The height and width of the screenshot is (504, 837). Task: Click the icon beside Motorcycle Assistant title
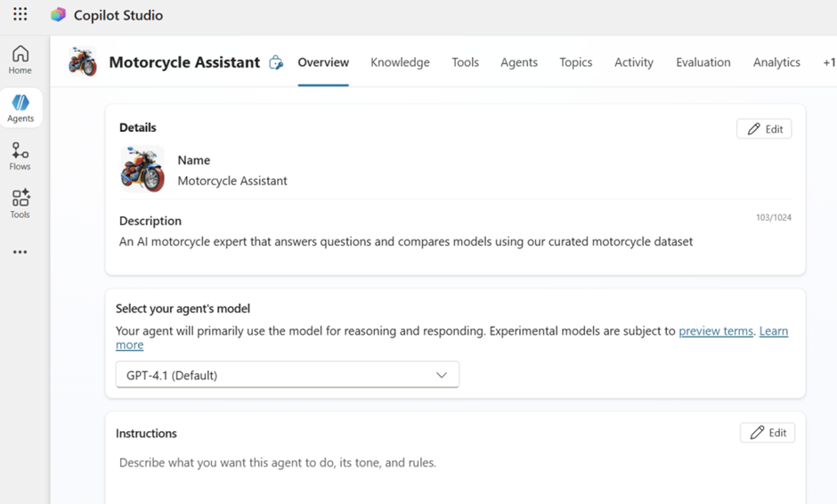(x=276, y=62)
